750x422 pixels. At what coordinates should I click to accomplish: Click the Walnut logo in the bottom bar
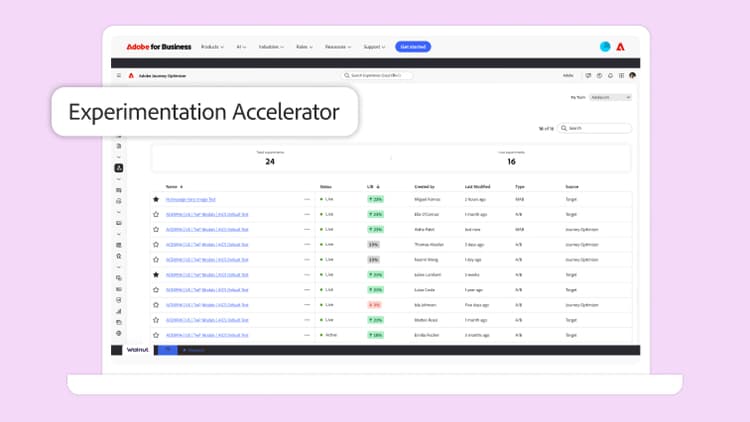pos(137,350)
